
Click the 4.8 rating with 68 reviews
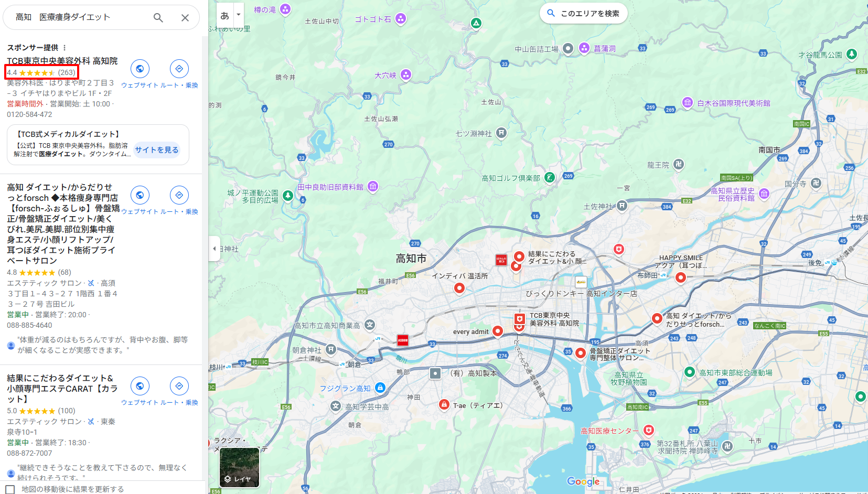tap(39, 273)
